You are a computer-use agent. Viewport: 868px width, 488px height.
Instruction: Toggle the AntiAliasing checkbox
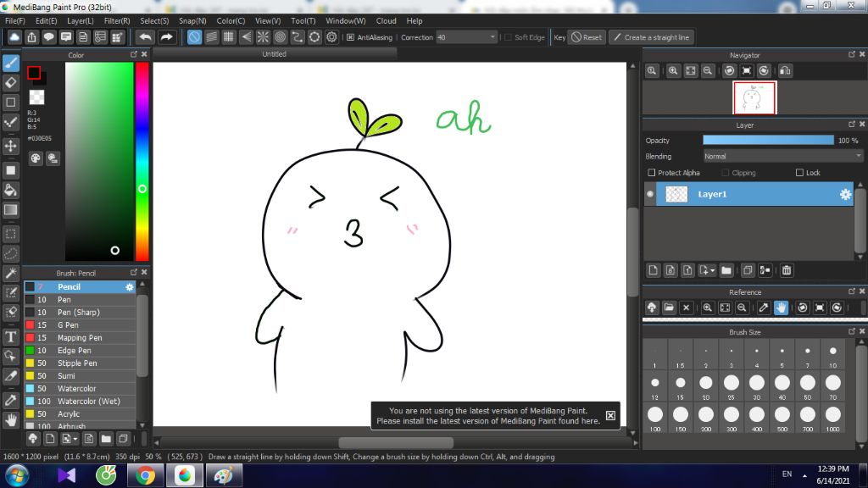point(350,37)
